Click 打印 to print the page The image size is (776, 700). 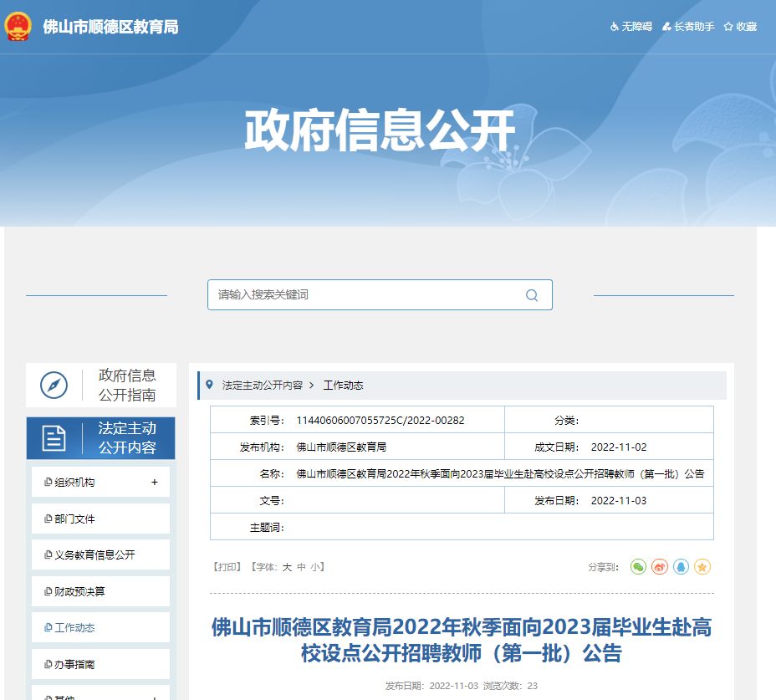pos(227,567)
